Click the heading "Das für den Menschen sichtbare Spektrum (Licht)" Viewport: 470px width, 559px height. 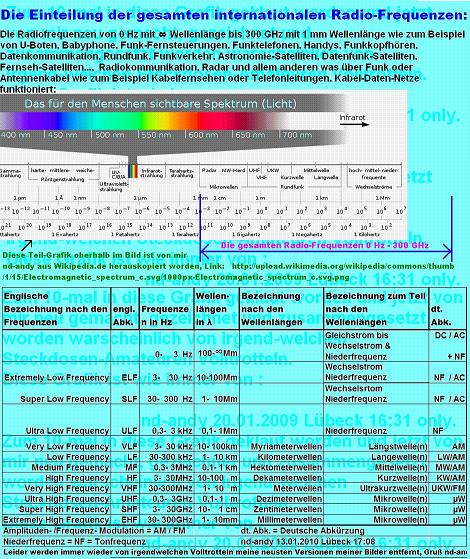(160, 104)
